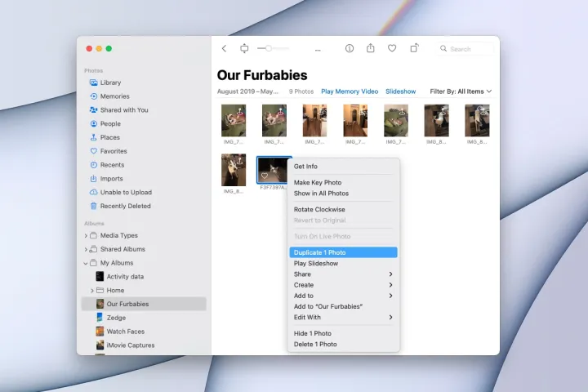The height and width of the screenshot is (392, 588).
Task: Select the last photo thumbnail in top row
Action: (477, 120)
